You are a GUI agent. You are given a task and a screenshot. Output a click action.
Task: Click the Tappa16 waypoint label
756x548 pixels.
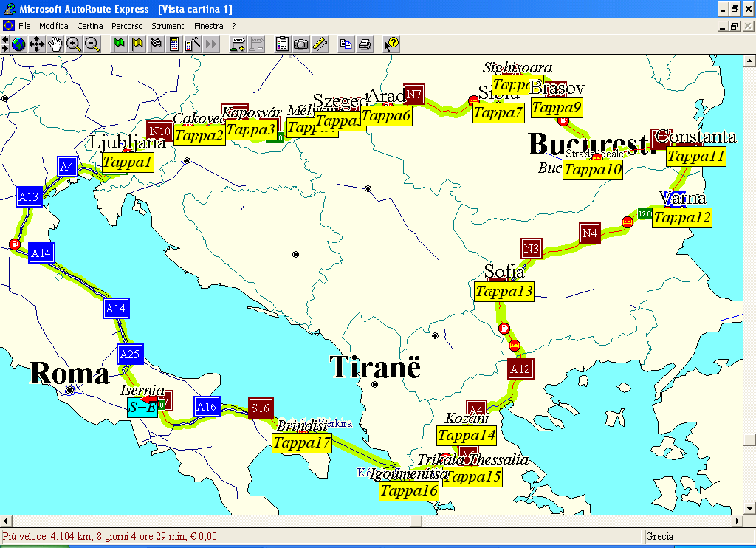click(x=409, y=491)
